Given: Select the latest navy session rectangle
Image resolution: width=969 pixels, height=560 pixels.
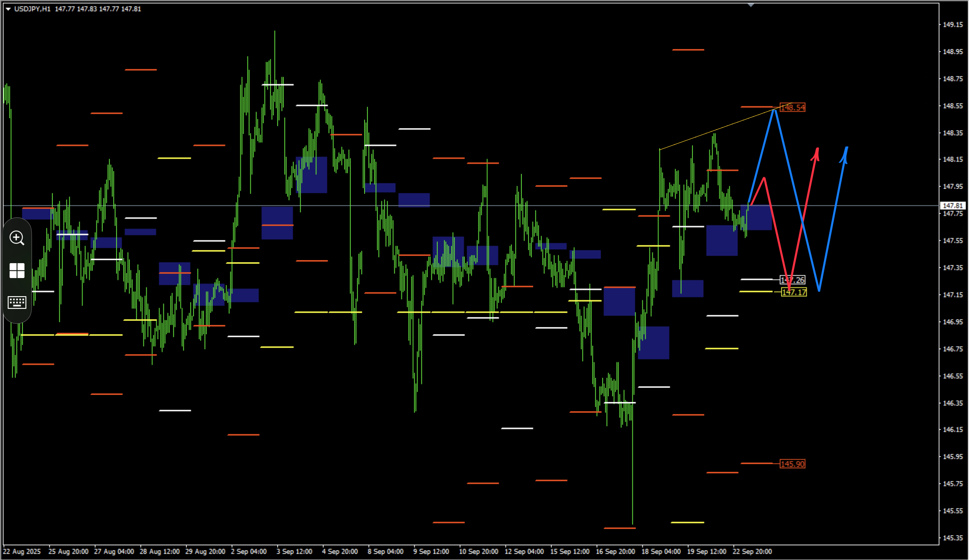Looking at the screenshot, I should tap(756, 217).
